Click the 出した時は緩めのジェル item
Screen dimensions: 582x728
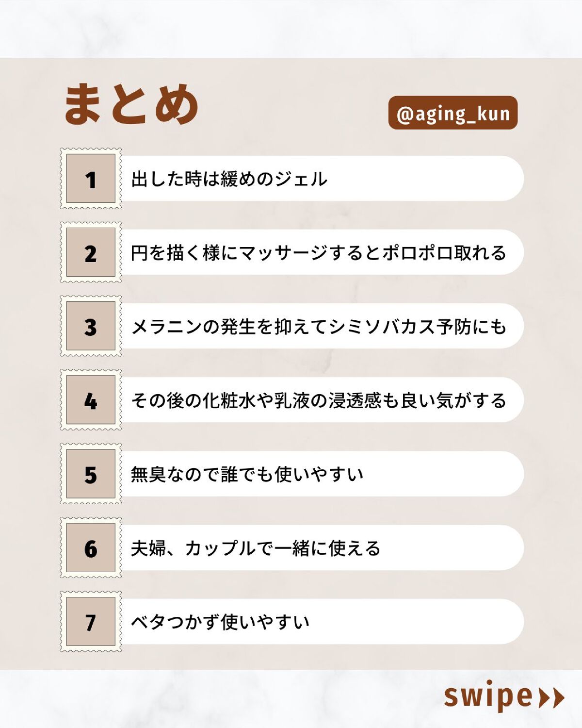[229, 179]
